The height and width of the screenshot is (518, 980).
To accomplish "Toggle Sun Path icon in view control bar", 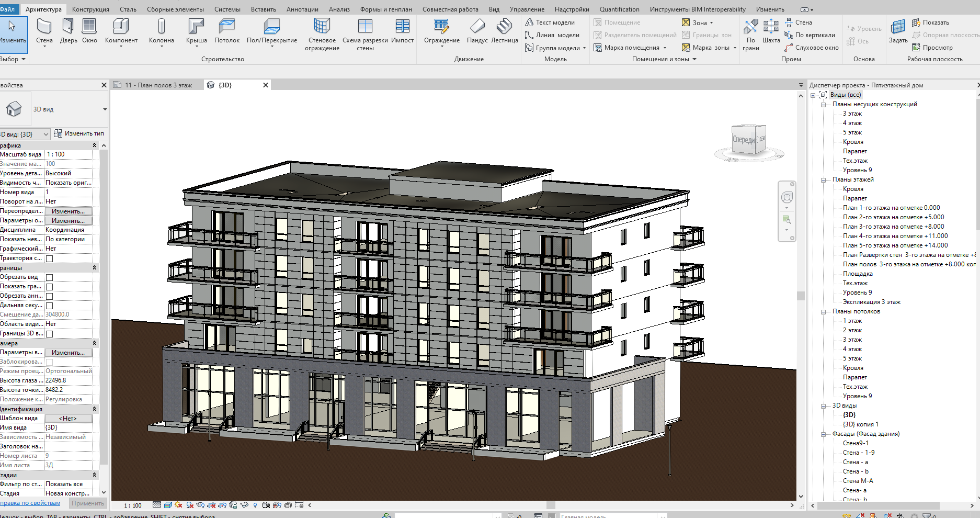I will pyautogui.click(x=179, y=505).
